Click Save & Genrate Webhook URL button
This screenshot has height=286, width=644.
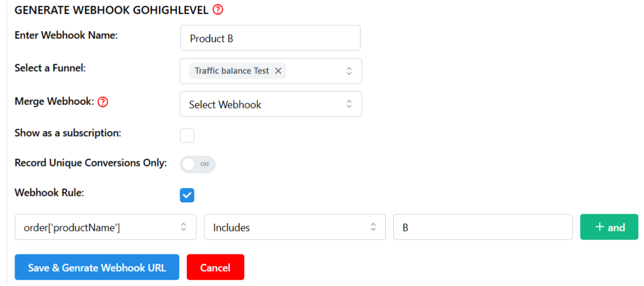(97, 267)
